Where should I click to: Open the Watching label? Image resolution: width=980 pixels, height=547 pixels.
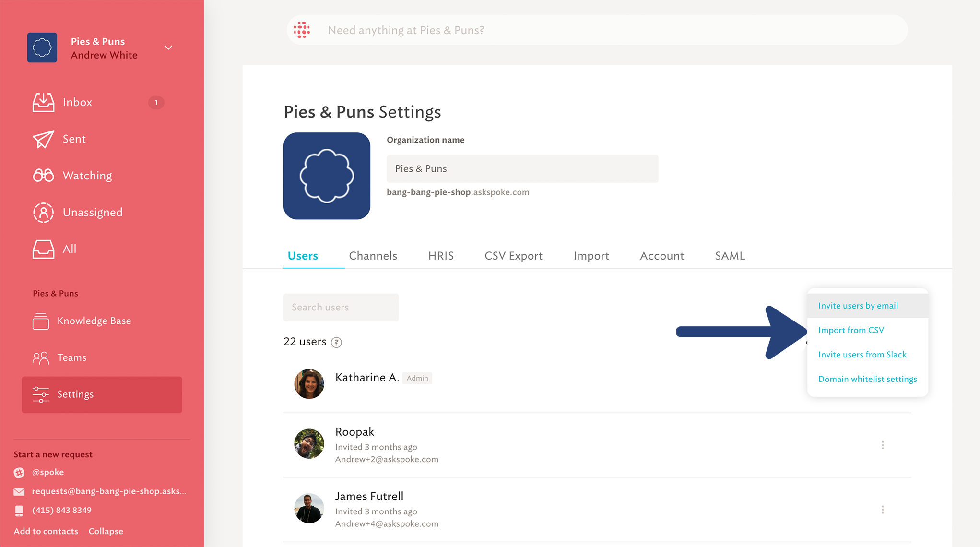tap(87, 176)
